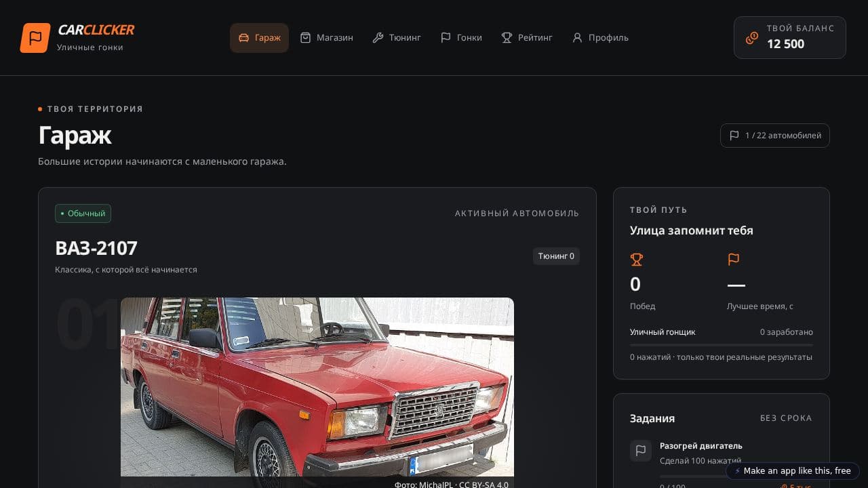Viewport: 868px width, 488px height.
Task: Click the Разогрей двигатель task flag icon
Action: 641,451
